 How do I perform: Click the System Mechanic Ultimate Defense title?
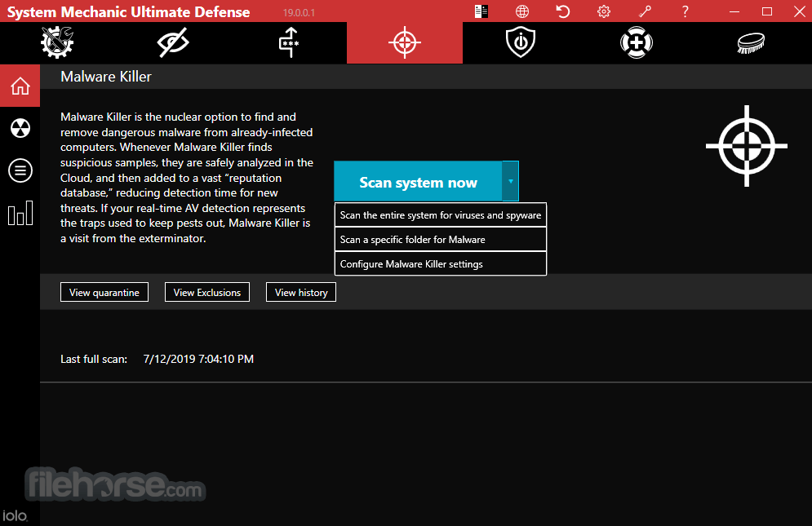click(128, 12)
